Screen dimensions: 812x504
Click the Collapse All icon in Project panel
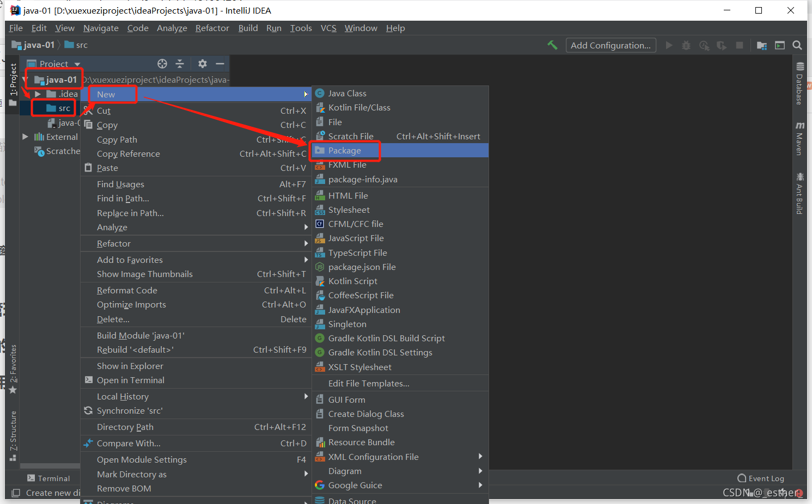pos(180,64)
